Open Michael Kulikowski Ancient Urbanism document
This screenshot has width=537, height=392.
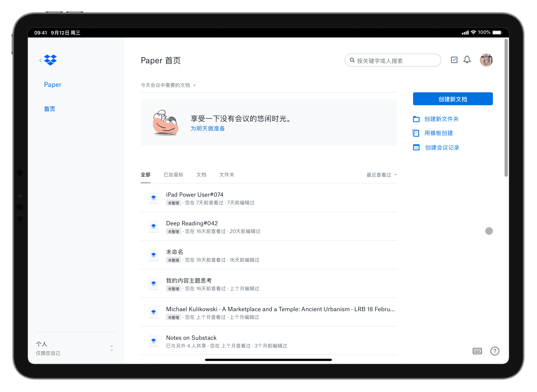pos(280,309)
